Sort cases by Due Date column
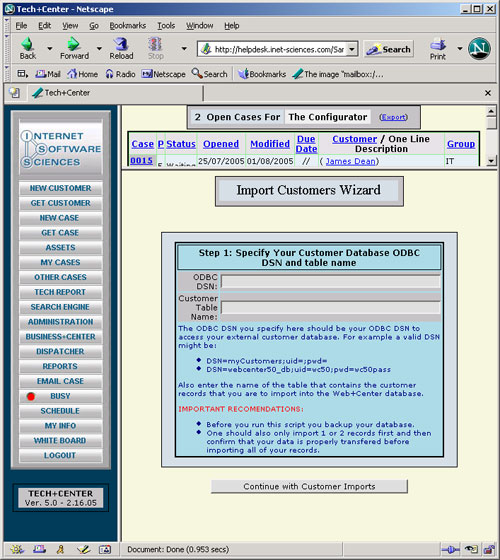Viewport: 500px width, 560px height. (x=306, y=144)
